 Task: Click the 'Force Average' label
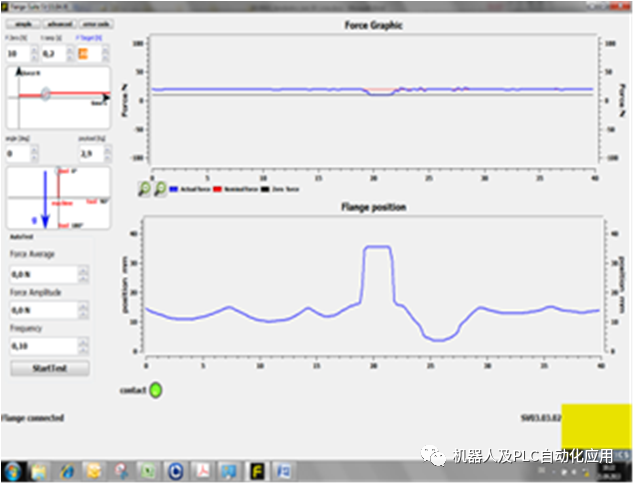(32, 254)
